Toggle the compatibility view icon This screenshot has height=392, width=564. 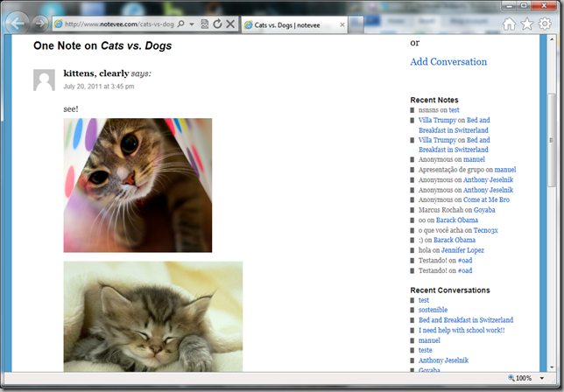point(204,24)
